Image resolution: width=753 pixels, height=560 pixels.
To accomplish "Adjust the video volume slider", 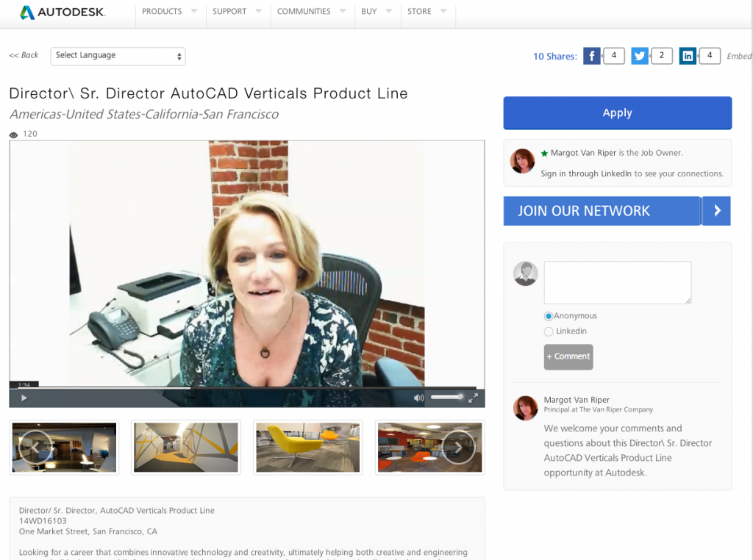I will tap(446, 397).
